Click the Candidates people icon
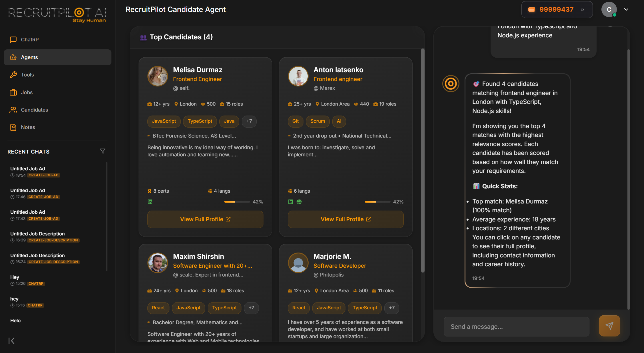Screen dimensions: 644x353 click(x=13, y=110)
